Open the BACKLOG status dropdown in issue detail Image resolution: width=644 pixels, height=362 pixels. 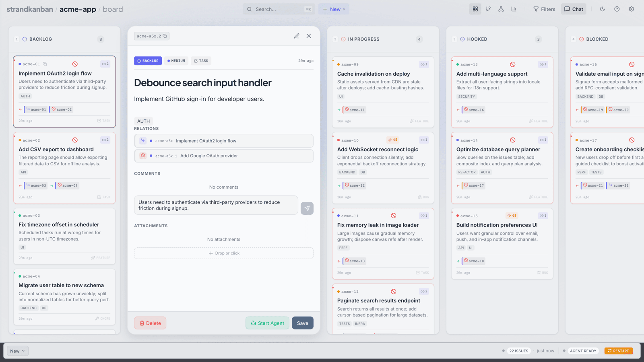tap(148, 61)
